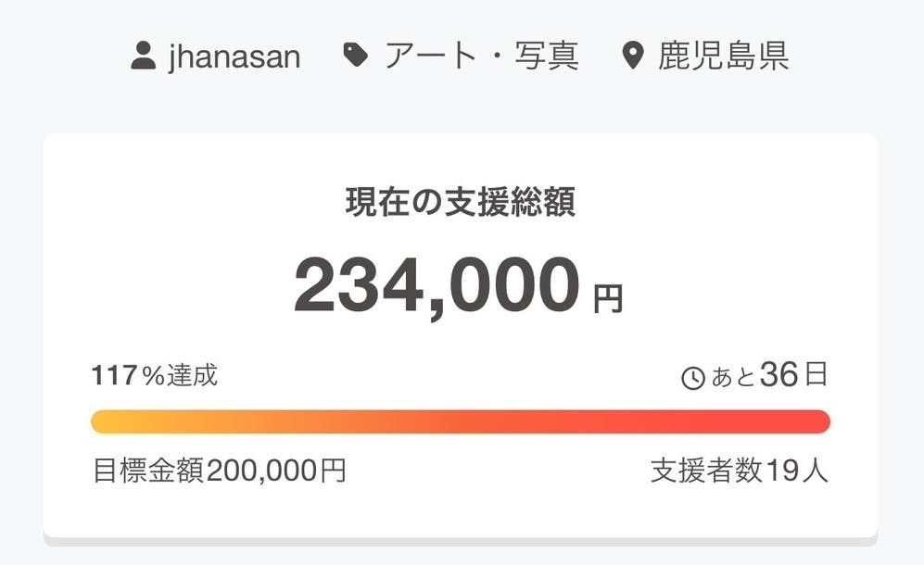
Task: Click the clock icon beside あと36日
Action: click(x=693, y=378)
